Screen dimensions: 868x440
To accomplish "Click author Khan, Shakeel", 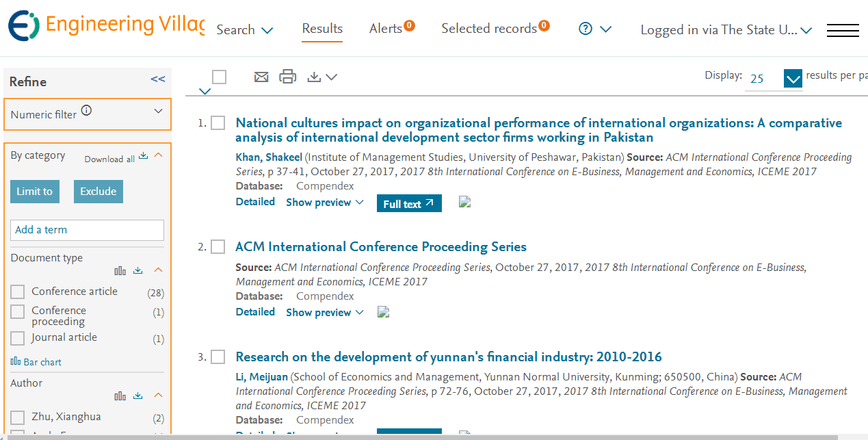I will click(x=269, y=157).
